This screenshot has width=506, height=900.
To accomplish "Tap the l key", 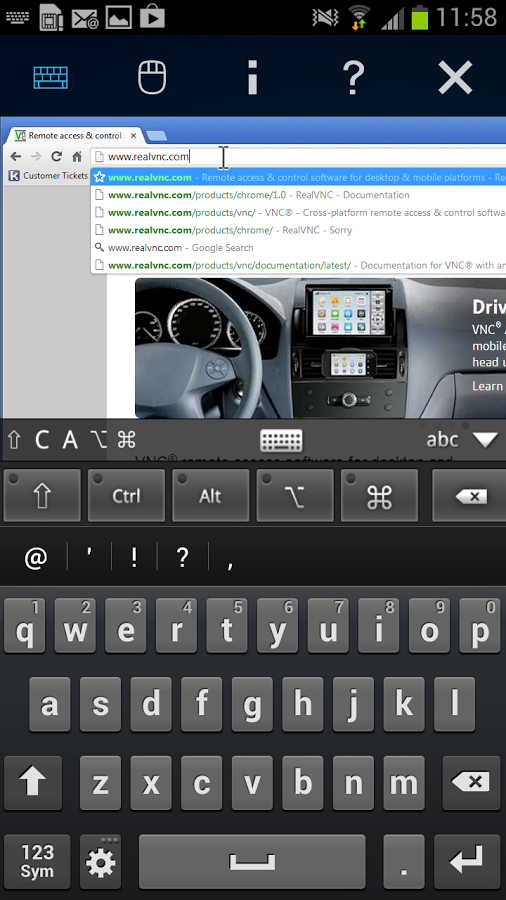I will (x=455, y=704).
